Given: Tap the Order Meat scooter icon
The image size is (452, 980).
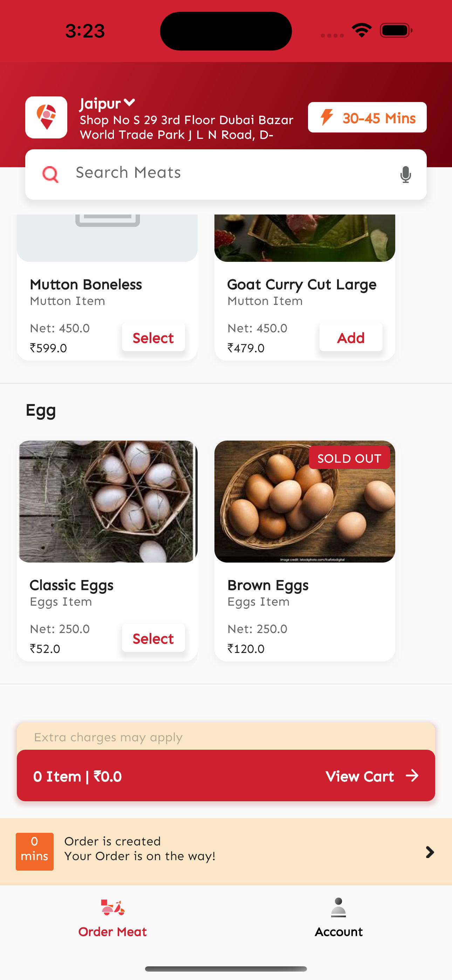Looking at the screenshot, I should click(x=112, y=907).
